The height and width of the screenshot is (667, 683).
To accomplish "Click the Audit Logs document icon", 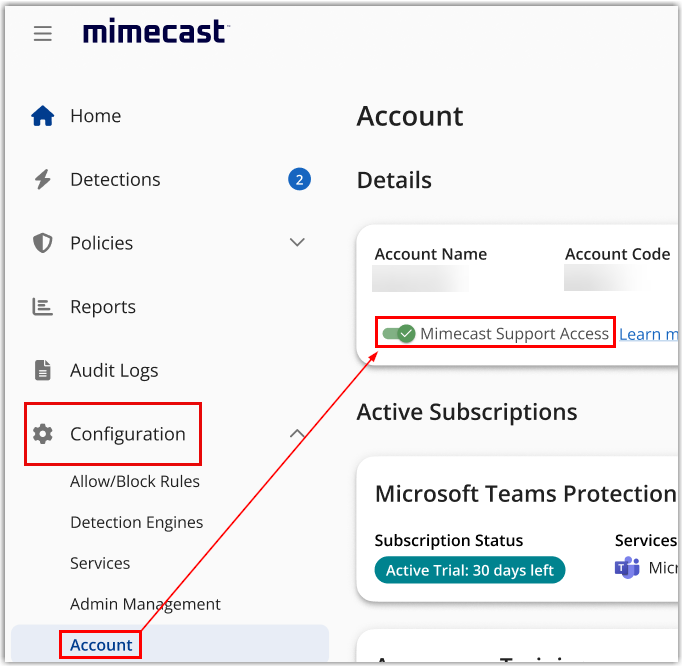I will (x=42, y=370).
